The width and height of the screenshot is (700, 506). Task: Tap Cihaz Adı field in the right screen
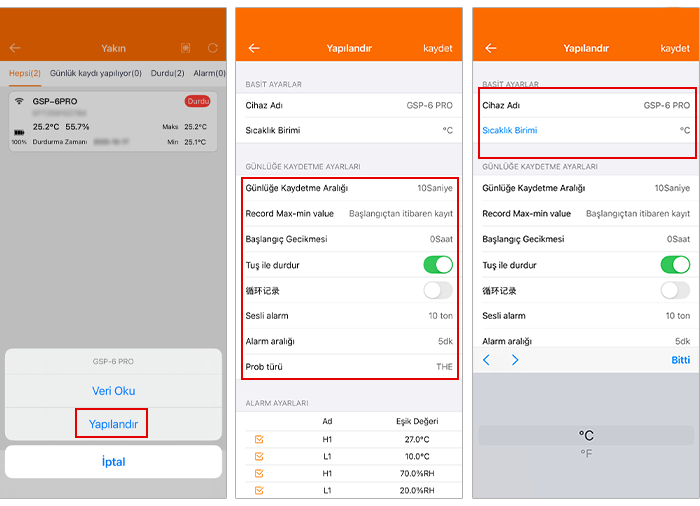pyautogui.click(x=586, y=105)
